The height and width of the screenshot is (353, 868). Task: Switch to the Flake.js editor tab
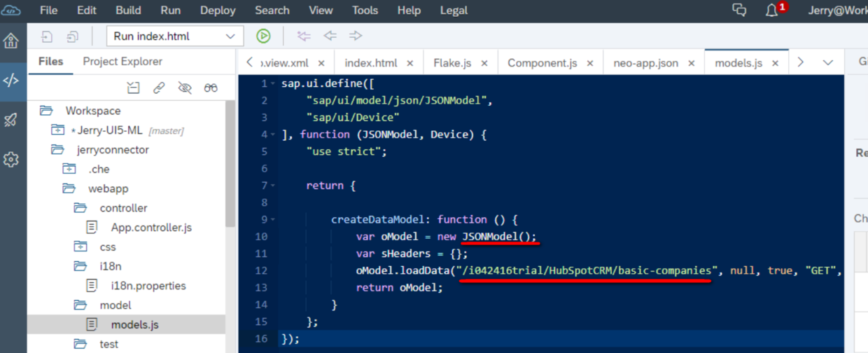[452, 63]
